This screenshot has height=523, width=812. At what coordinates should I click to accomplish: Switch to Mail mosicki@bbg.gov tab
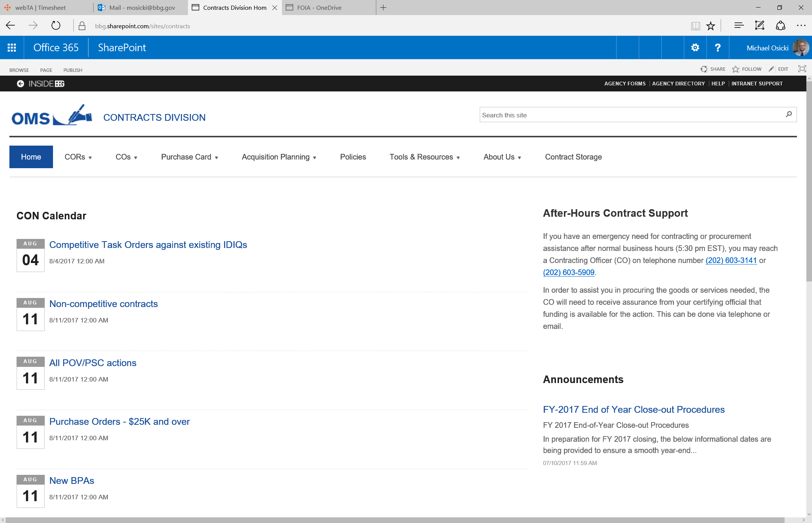click(141, 8)
